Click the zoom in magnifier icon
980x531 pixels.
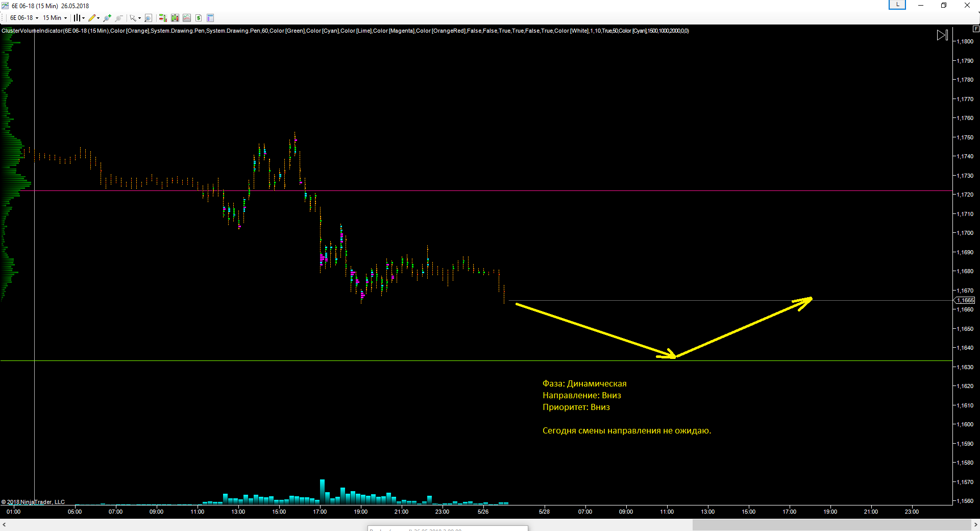click(107, 18)
